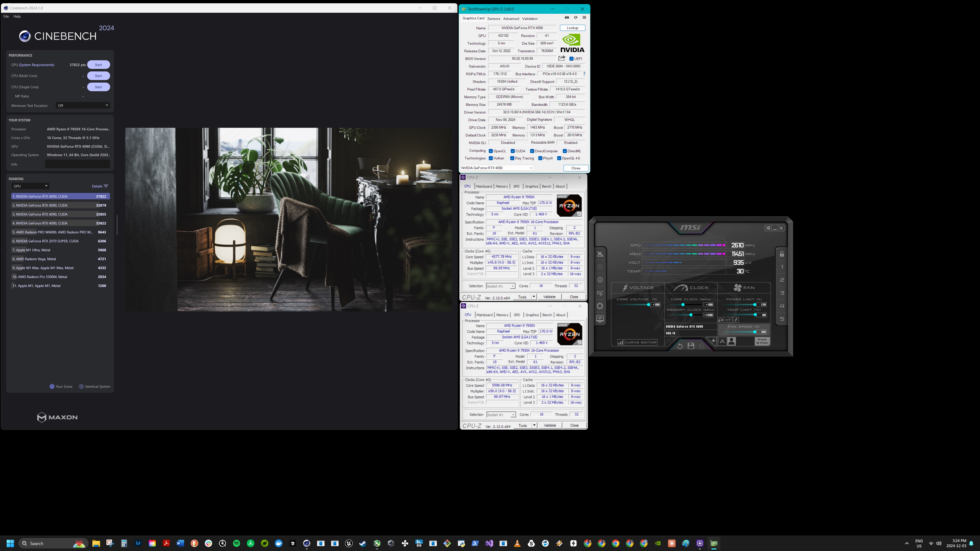980x551 pixels.
Task: Save Afterburner settings with floppy icon
Action: [x=691, y=346]
